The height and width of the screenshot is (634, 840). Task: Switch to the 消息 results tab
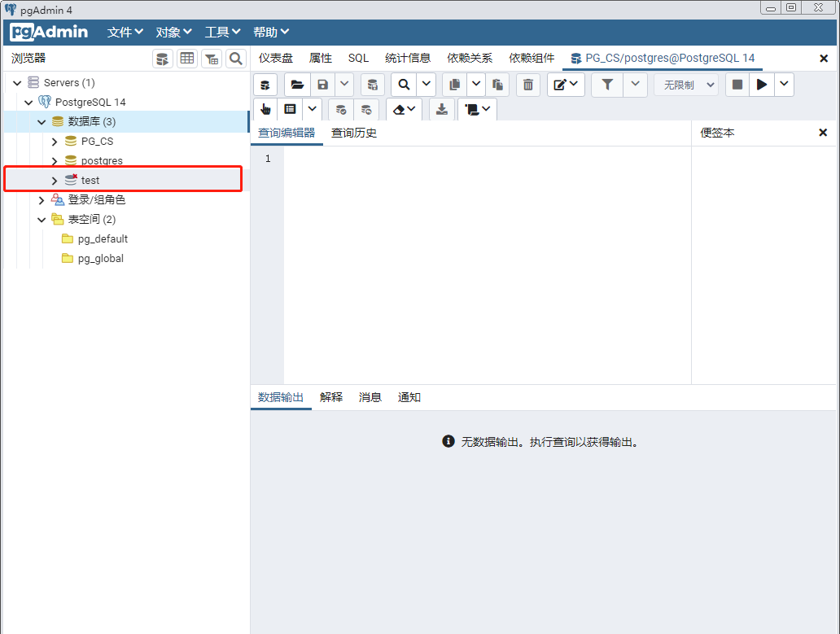370,397
